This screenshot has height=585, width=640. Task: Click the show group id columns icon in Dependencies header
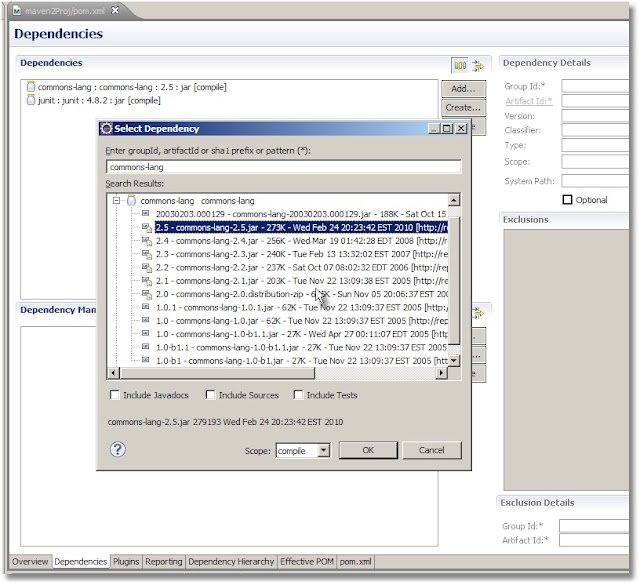(x=460, y=65)
